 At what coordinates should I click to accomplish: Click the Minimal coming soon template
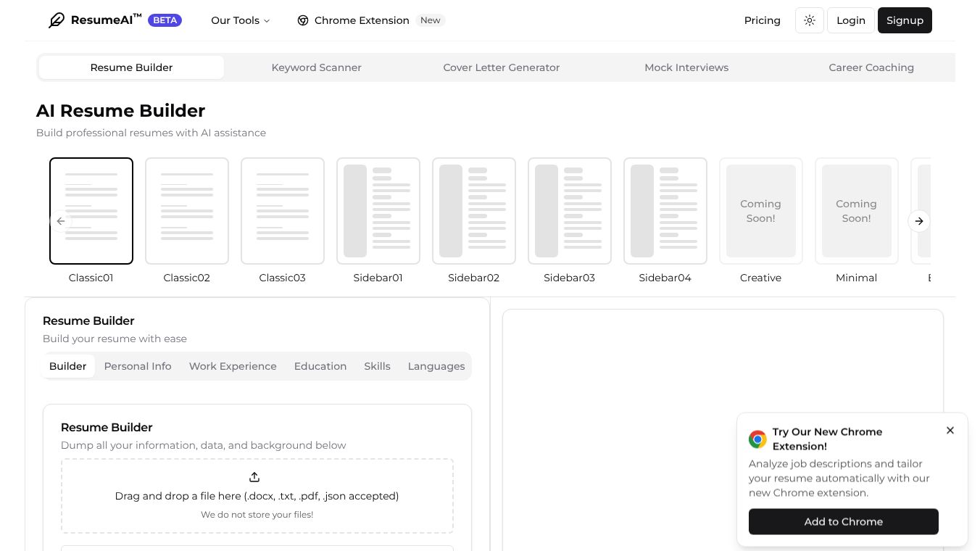coord(857,211)
